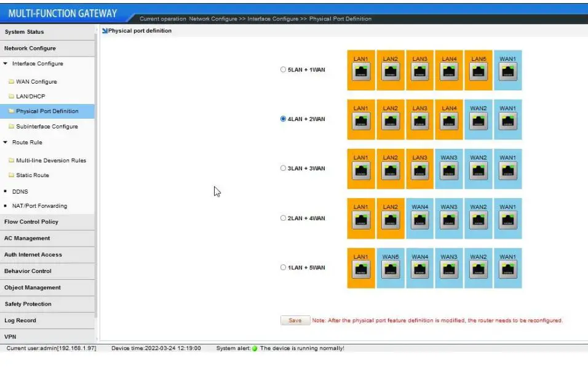
Task: Collapse the Route Rule section
Action: [x=6, y=143]
